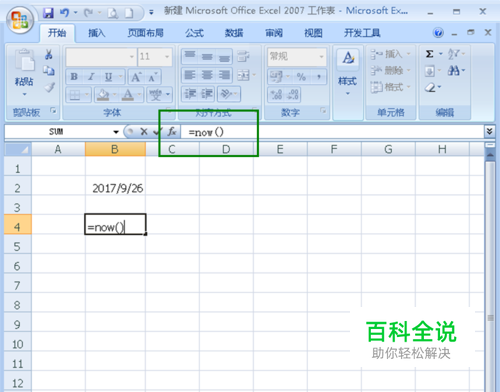The image size is (500, 392).
Task: Center text horizontally in cell
Action: coord(207,76)
